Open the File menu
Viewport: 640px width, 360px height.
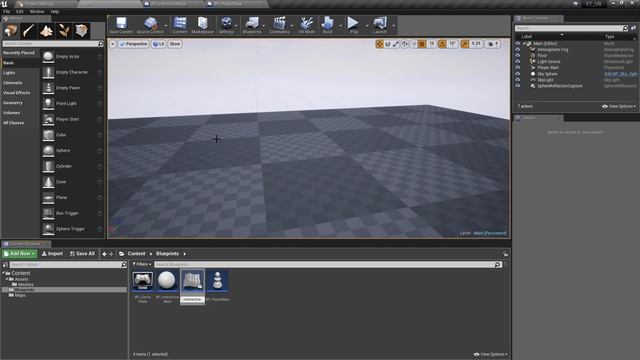7,11
